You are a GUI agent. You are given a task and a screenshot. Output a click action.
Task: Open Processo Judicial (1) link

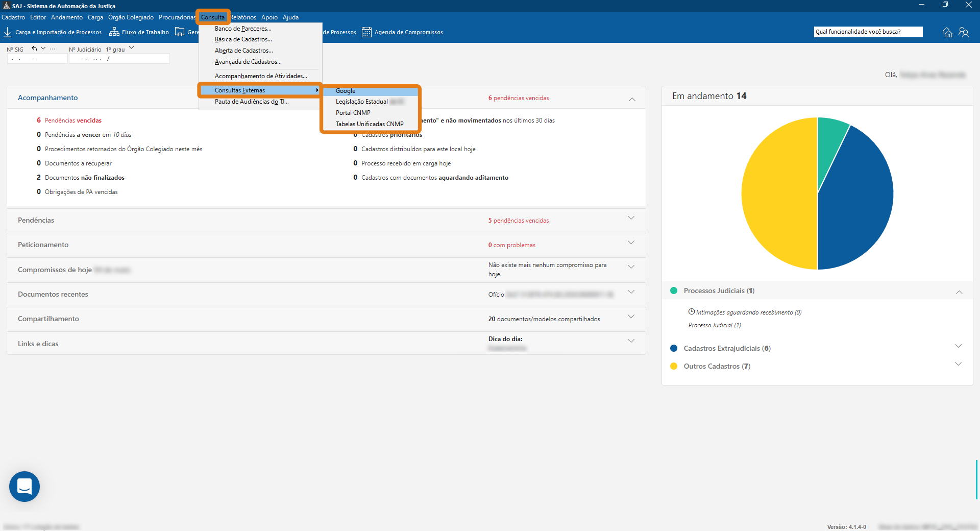click(x=715, y=325)
